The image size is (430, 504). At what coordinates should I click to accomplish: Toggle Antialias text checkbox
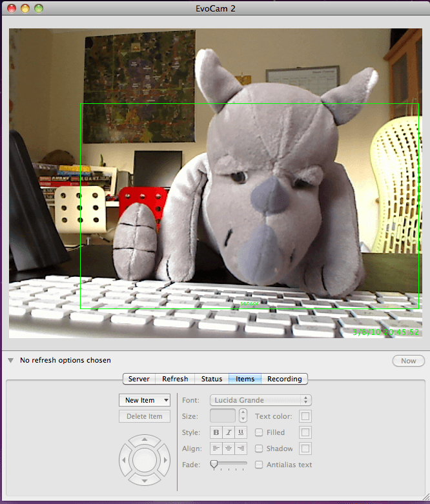[x=259, y=465]
